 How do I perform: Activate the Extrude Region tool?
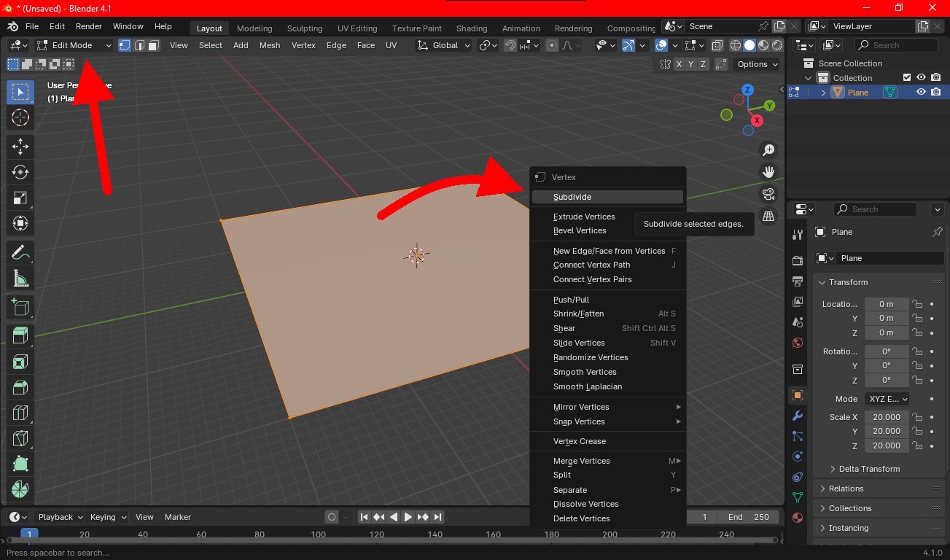tap(20, 335)
